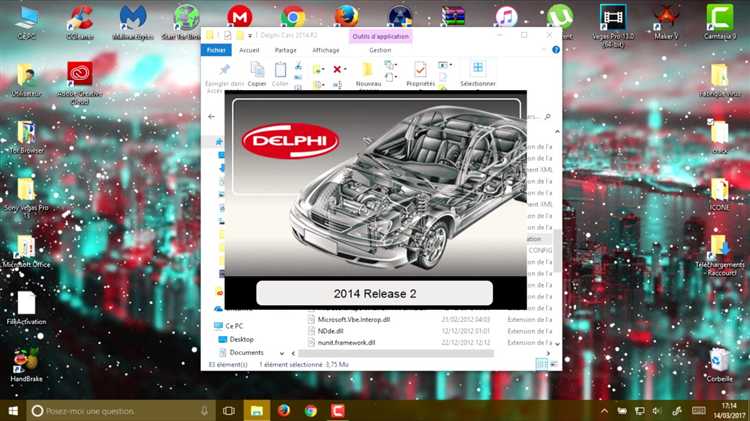The height and width of the screenshot is (421, 750).
Task: Launch Maker V desktop shortcut
Action: 666,22
